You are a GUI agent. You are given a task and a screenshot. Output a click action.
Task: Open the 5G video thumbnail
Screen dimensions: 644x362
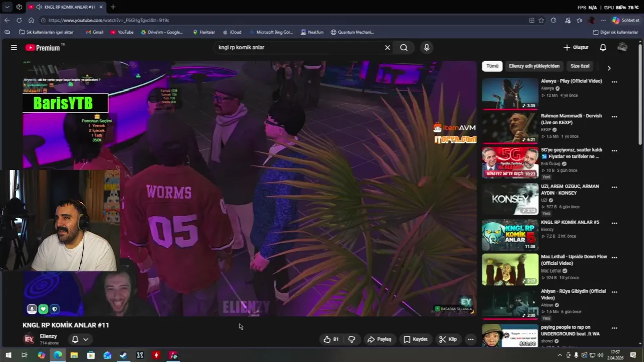510,162
